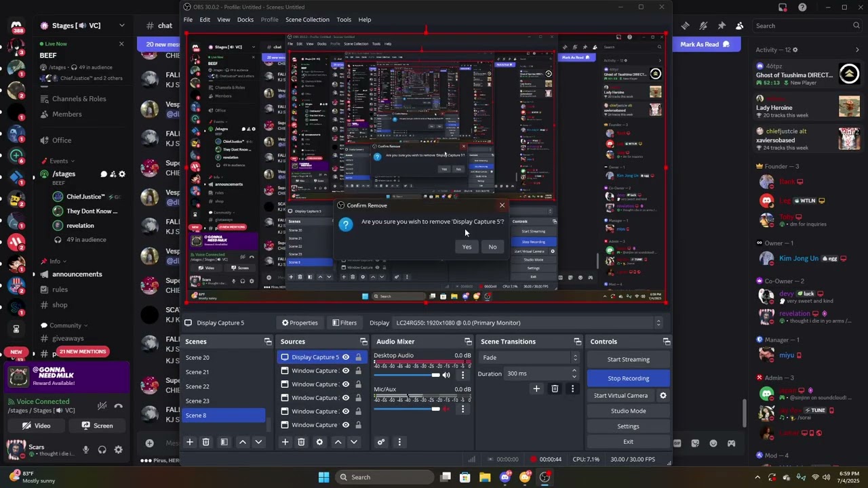Viewport: 868px width, 488px height.
Task: Move source down arrow in the Sources toolbar
Action: [x=354, y=442]
